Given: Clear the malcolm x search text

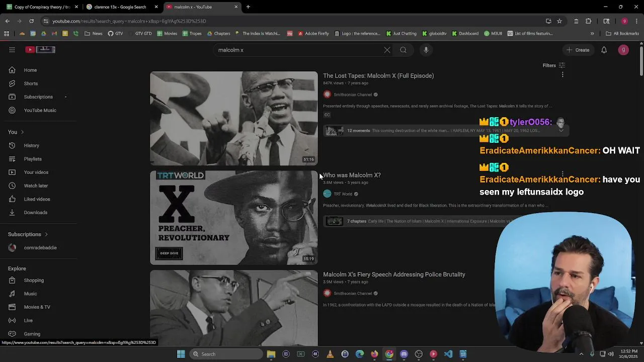Looking at the screenshot, I should tap(387, 50).
